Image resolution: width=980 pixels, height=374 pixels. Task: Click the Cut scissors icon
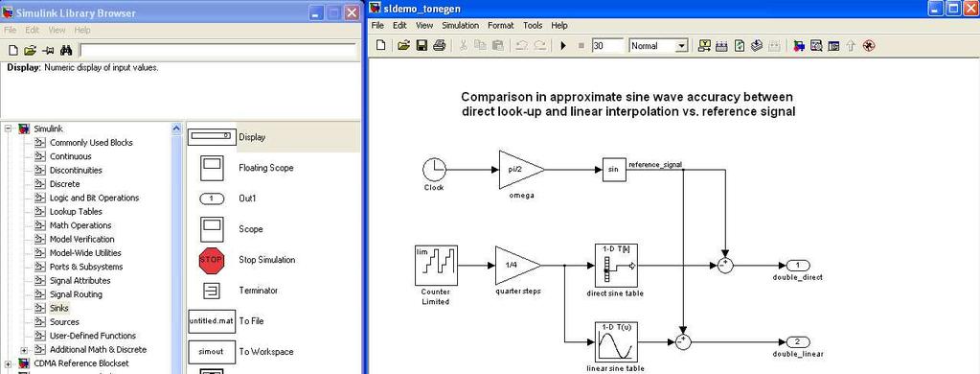coord(463,46)
